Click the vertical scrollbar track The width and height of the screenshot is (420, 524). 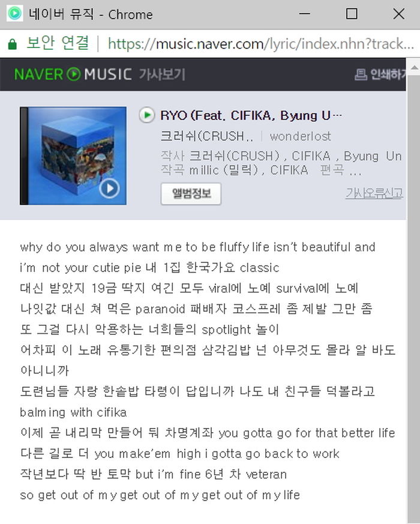415,294
